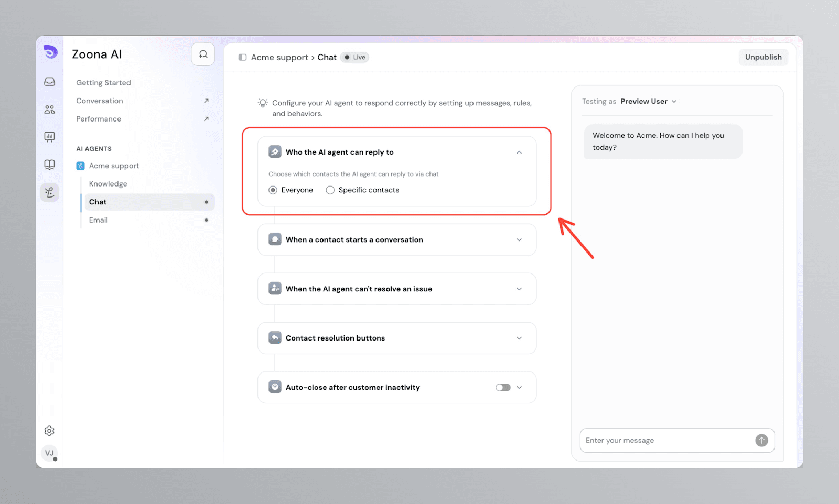Viewport: 839px width, 504px height.
Task: Open Getting Started in sidebar
Action: pyautogui.click(x=103, y=83)
